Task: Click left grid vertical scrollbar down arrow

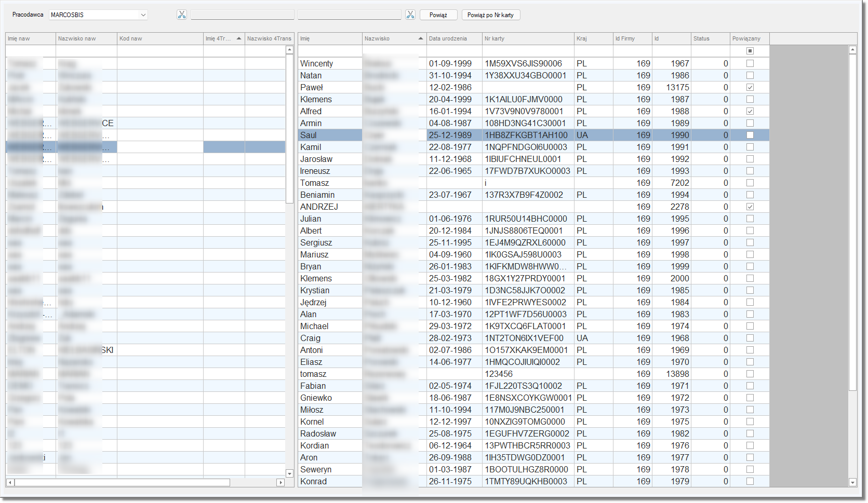Action: (290, 473)
